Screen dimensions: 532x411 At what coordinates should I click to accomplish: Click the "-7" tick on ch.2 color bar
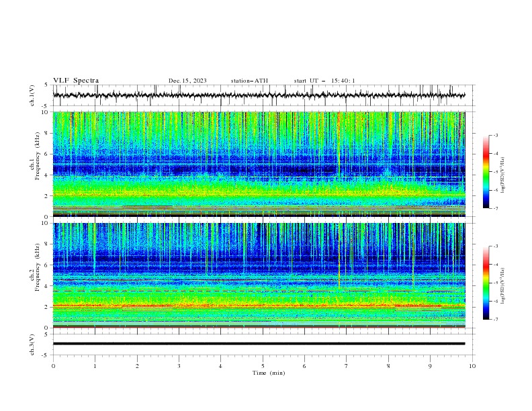tap(495, 319)
